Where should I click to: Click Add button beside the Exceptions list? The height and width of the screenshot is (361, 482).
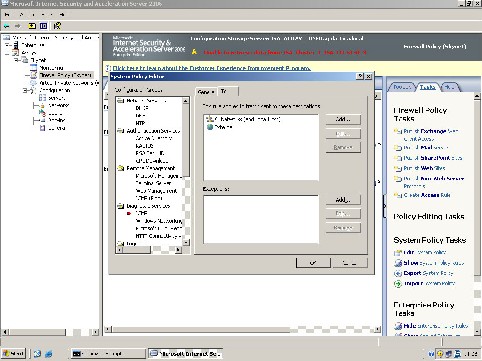point(343,199)
